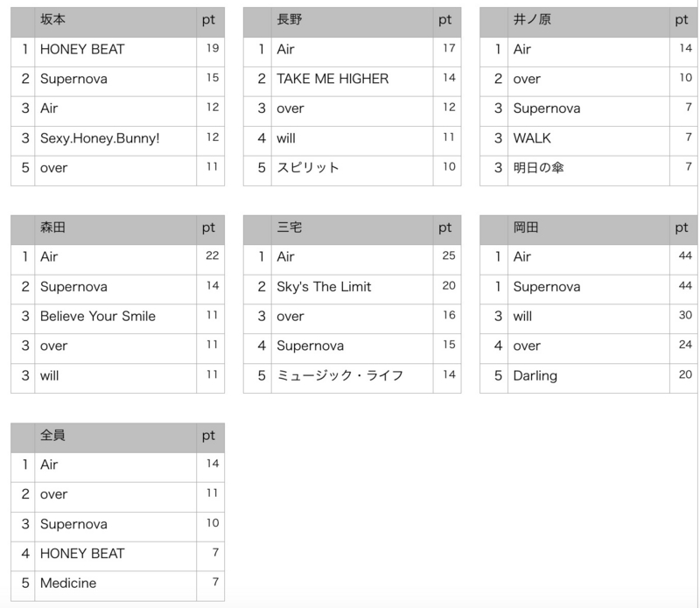Screen dimensions: 700x608
Task: Select the 44 points cell beside Supernova
Action: click(x=683, y=290)
